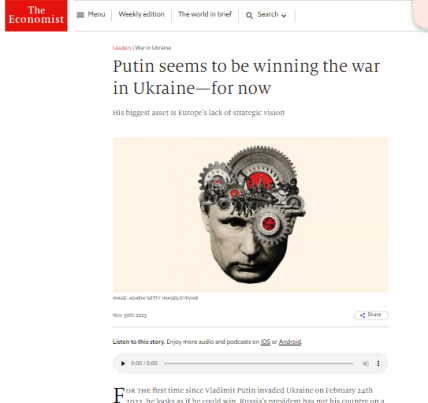Click the Share button
428x403 pixels.
[x=371, y=315]
